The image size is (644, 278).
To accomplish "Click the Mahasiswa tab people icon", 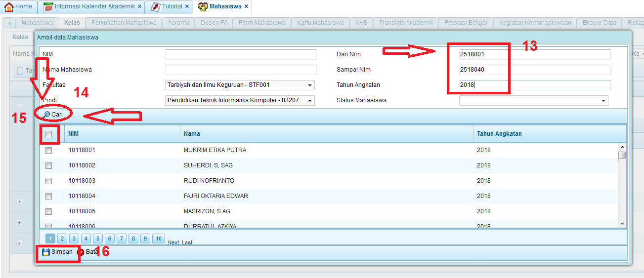I will tap(203, 7).
